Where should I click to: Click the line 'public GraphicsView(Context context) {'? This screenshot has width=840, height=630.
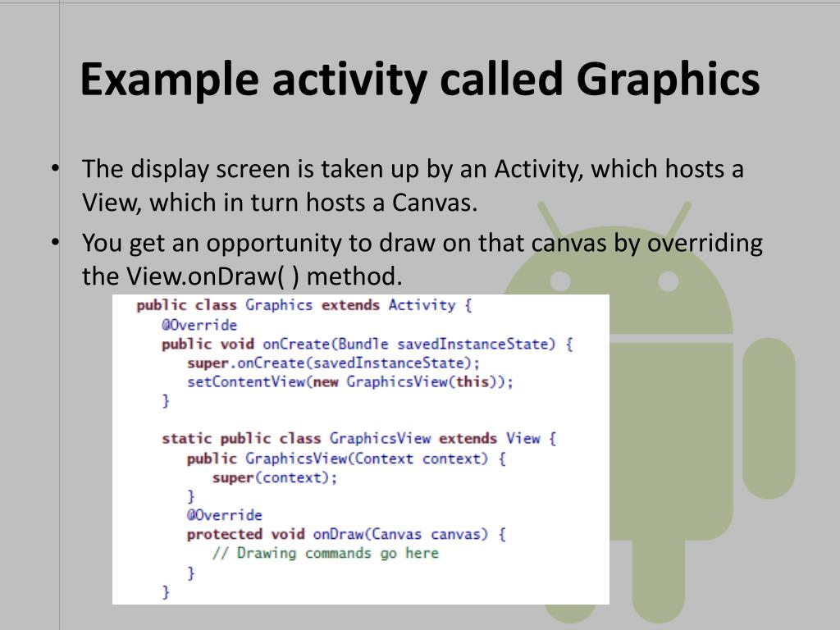click(346, 459)
